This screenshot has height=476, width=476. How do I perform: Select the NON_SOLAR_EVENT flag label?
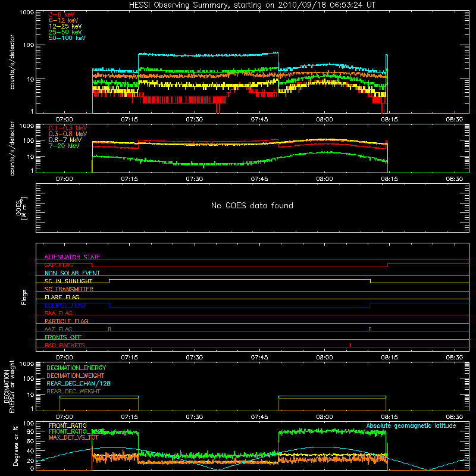tap(72, 273)
